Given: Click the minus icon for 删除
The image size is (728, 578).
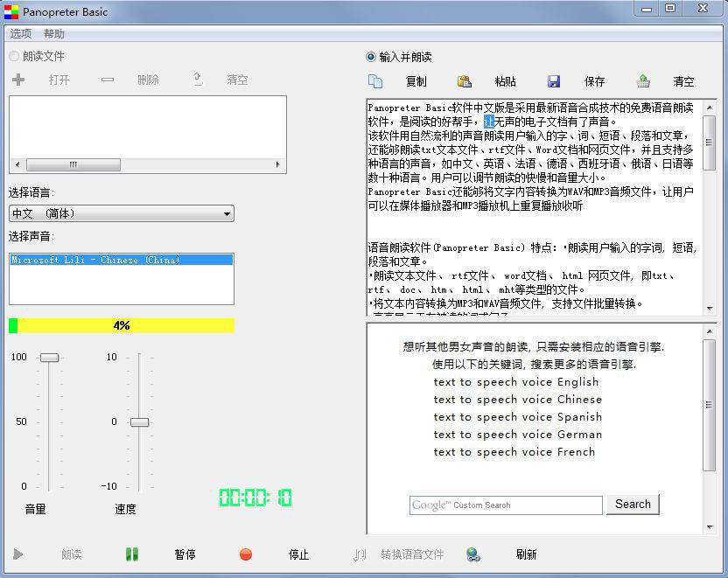Looking at the screenshot, I should pos(108,80).
